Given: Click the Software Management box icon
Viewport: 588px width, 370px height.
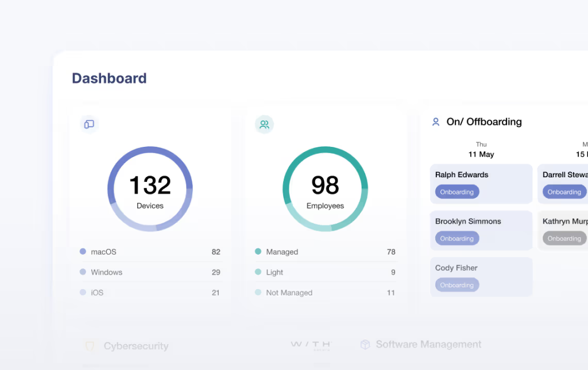Looking at the screenshot, I should (365, 344).
